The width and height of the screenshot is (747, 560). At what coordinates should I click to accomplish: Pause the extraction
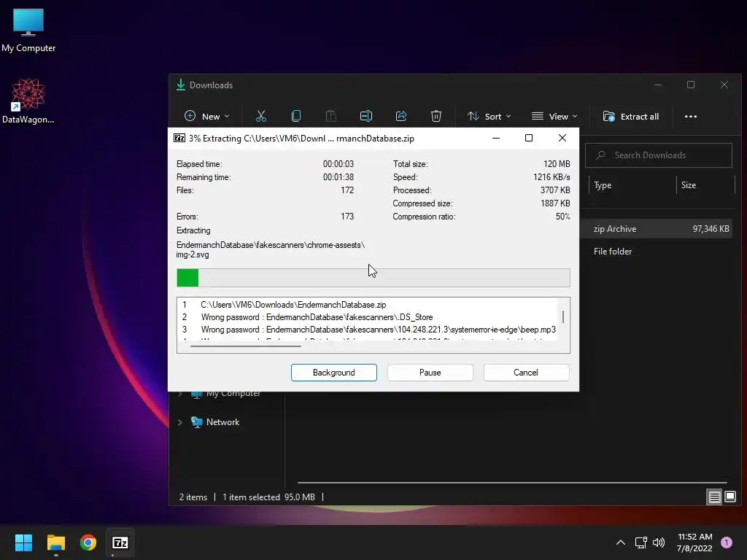point(430,373)
